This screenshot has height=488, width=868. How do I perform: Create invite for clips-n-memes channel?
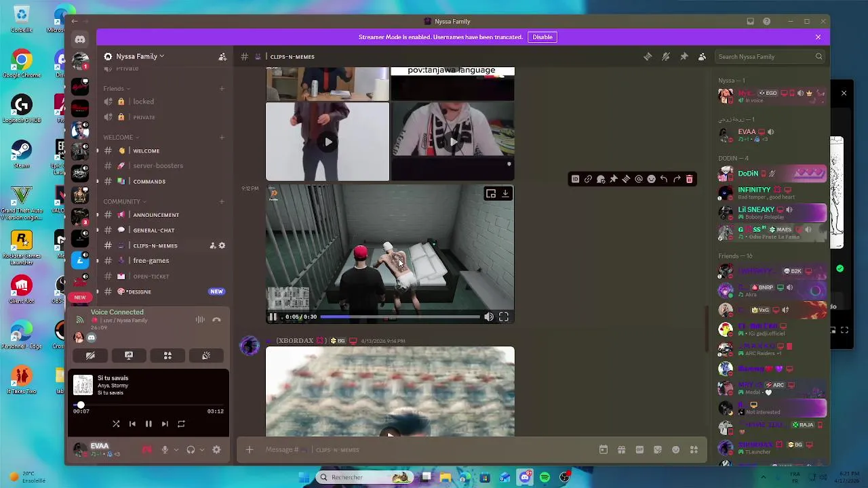(x=212, y=245)
